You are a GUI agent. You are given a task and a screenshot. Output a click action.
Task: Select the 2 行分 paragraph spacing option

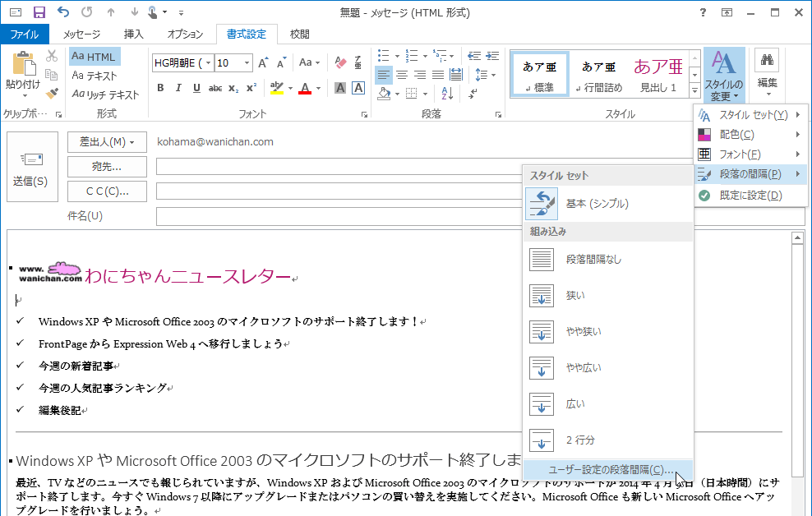[x=608, y=440]
